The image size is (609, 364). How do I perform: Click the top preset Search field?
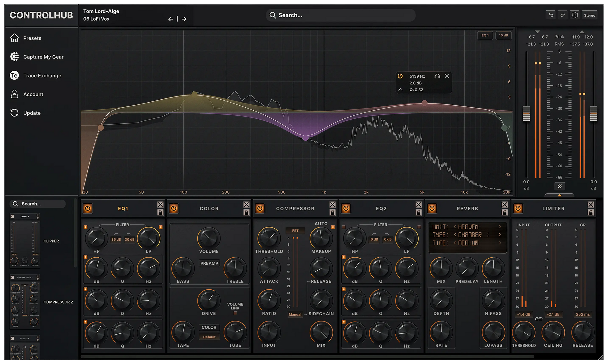pos(340,15)
